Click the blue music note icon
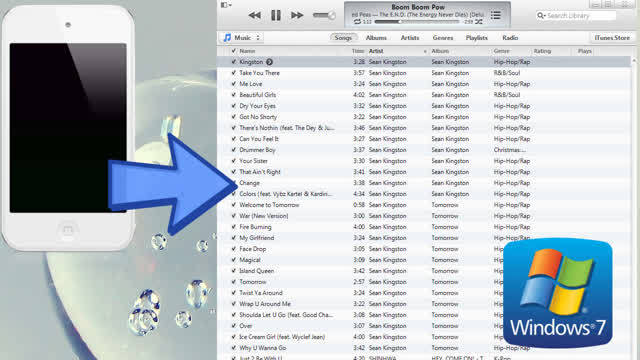 227,38
